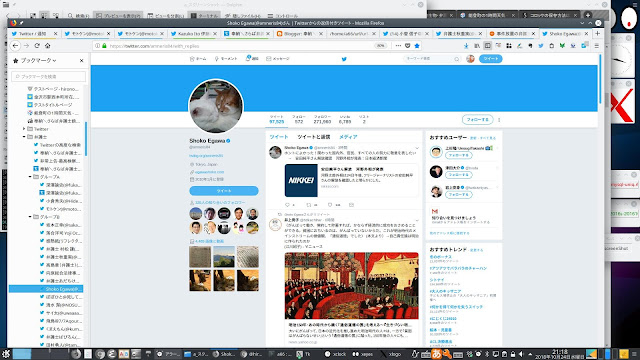Click the Follow button on Shoko Egawa profile
Screen dimensions: 640x360
click(477, 120)
